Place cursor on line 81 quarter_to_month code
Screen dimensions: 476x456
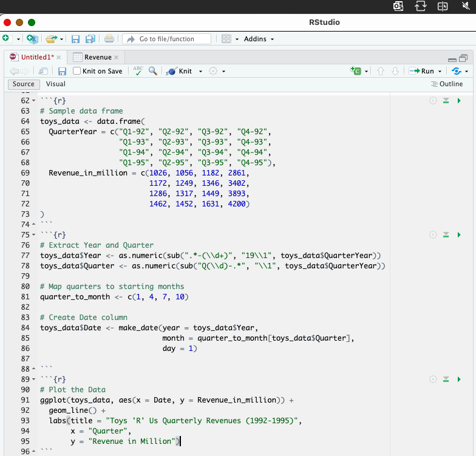(114, 296)
